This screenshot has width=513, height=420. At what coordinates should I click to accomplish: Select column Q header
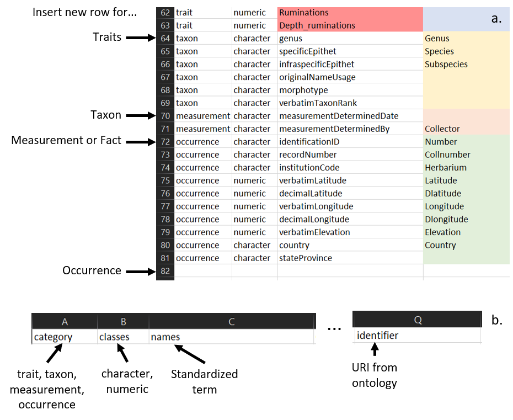click(x=417, y=320)
